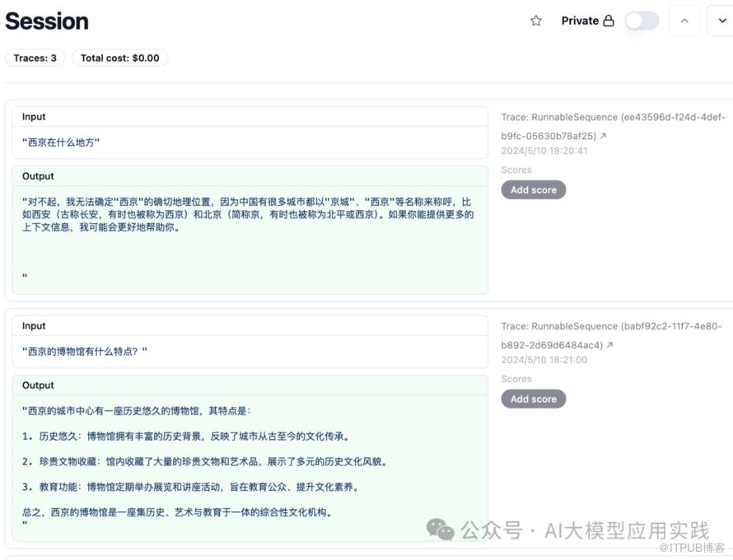The width and height of the screenshot is (733, 560).
Task: Click the first output starting with "对不起"
Action: [x=247, y=214]
